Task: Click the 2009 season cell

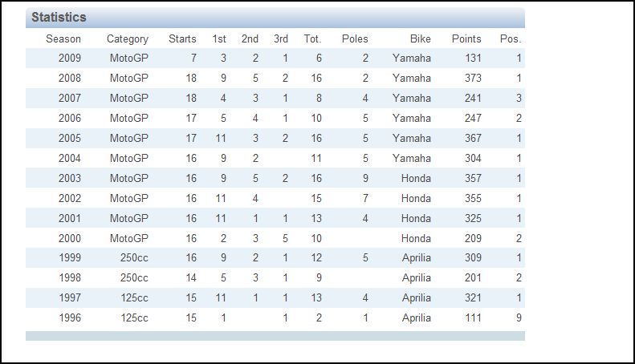Action: pyautogui.click(x=70, y=58)
